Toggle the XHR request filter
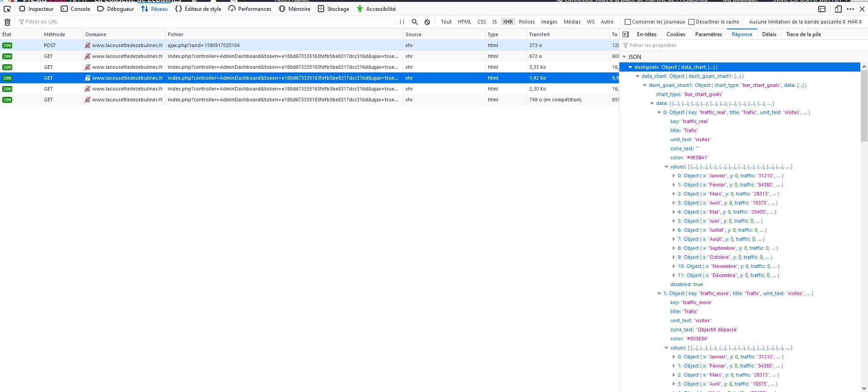 tap(508, 22)
